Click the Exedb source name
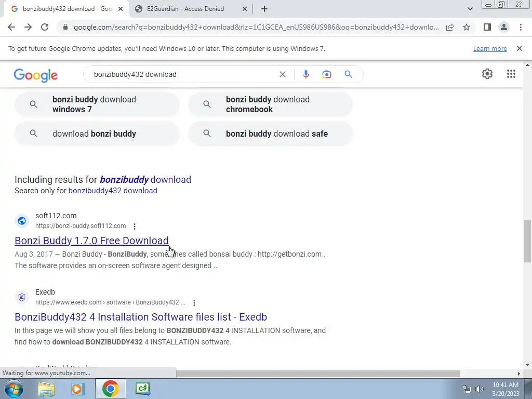Viewport: 532px width, 399px height. 45,292
